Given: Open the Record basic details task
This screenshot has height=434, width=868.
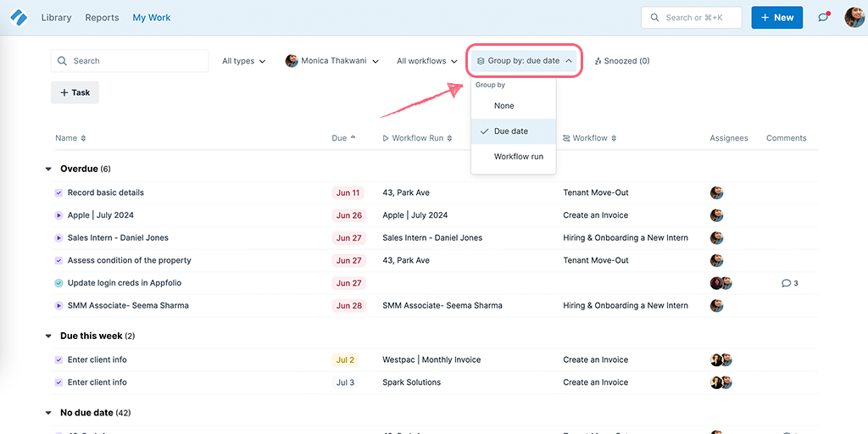Looking at the screenshot, I should tap(106, 192).
